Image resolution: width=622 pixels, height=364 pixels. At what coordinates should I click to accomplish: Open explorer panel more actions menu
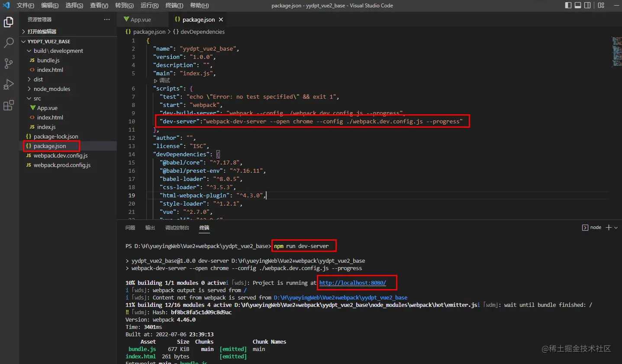point(107,19)
